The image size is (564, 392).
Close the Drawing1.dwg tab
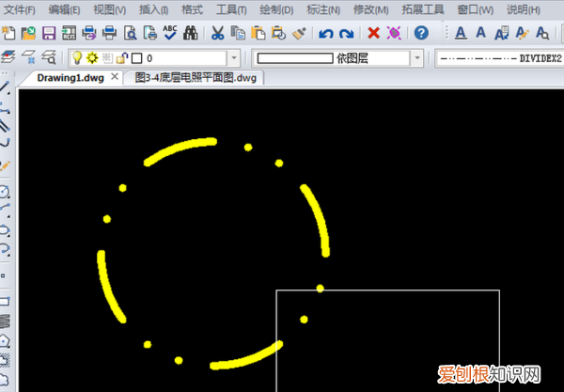115,76
